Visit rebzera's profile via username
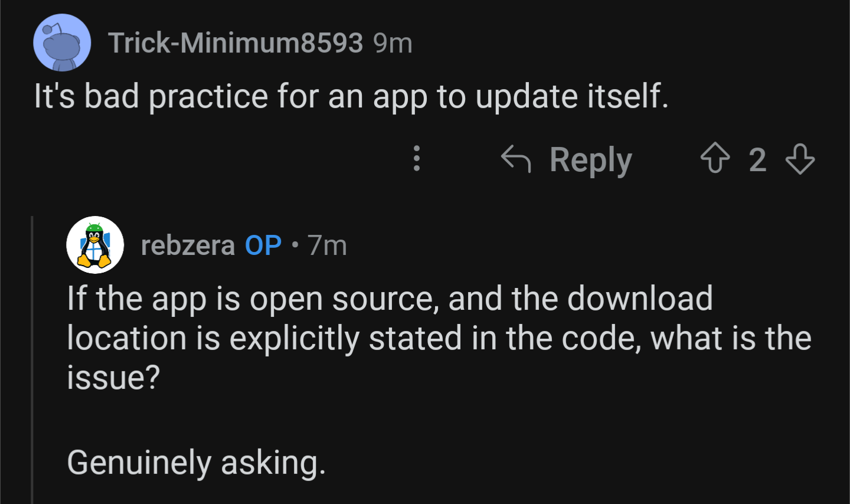This screenshot has height=504, width=850. 188,246
